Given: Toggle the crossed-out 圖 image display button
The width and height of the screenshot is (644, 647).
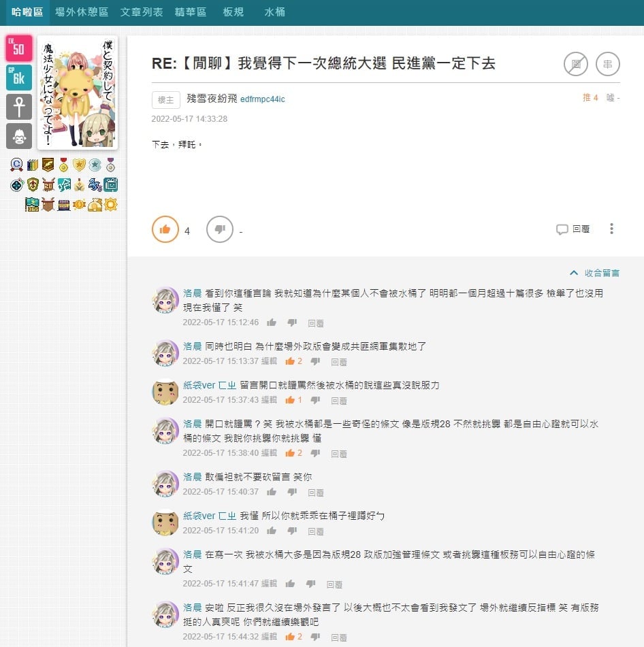Looking at the screenshot, I should pyautogui.click(x=575, y=64).
